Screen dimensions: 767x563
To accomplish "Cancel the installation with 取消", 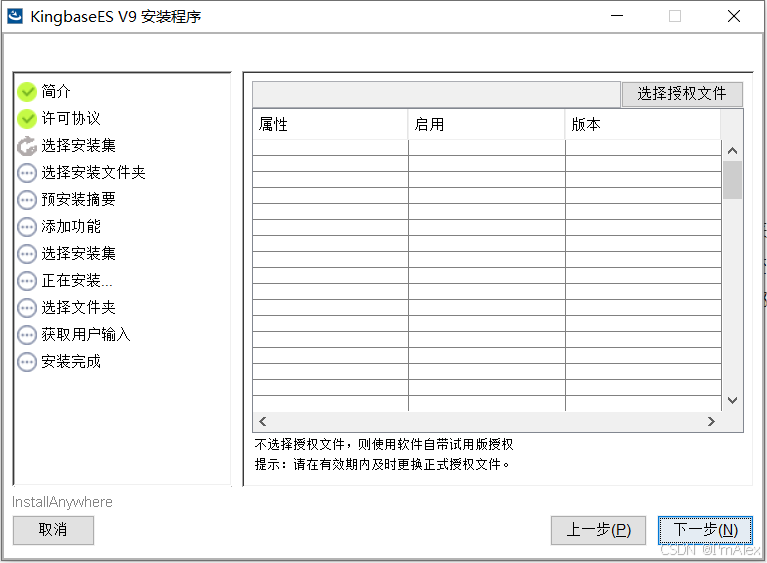I will [x=53, y=530].
